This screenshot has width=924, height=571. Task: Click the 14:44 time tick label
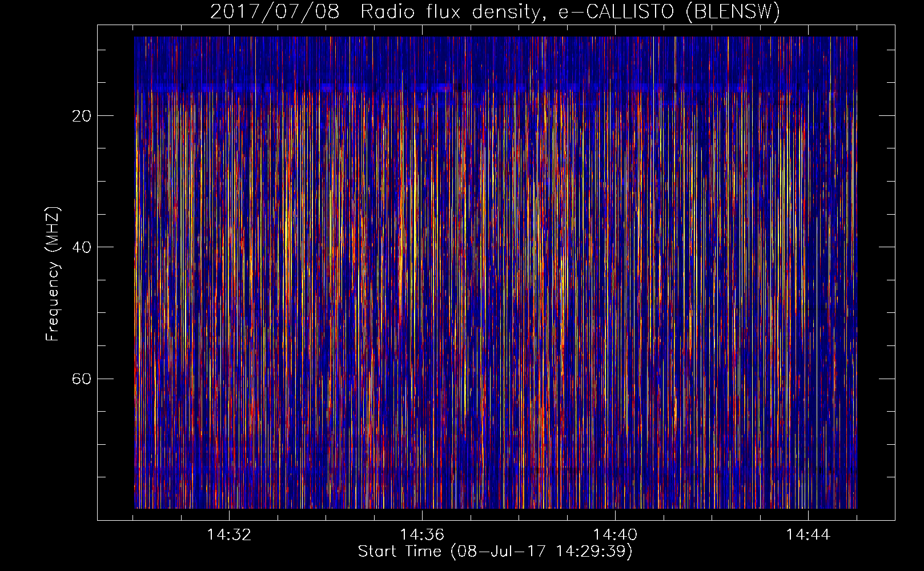tap(808, 535)
